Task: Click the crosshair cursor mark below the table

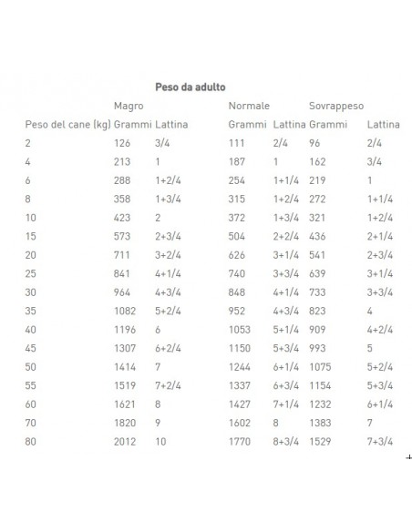Action: coord(409,457)
